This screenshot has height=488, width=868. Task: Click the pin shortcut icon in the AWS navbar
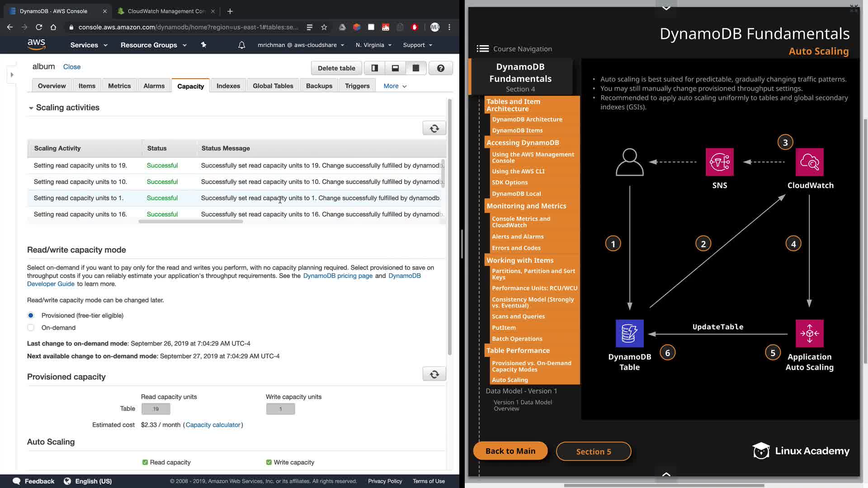[x=203, y=45]
